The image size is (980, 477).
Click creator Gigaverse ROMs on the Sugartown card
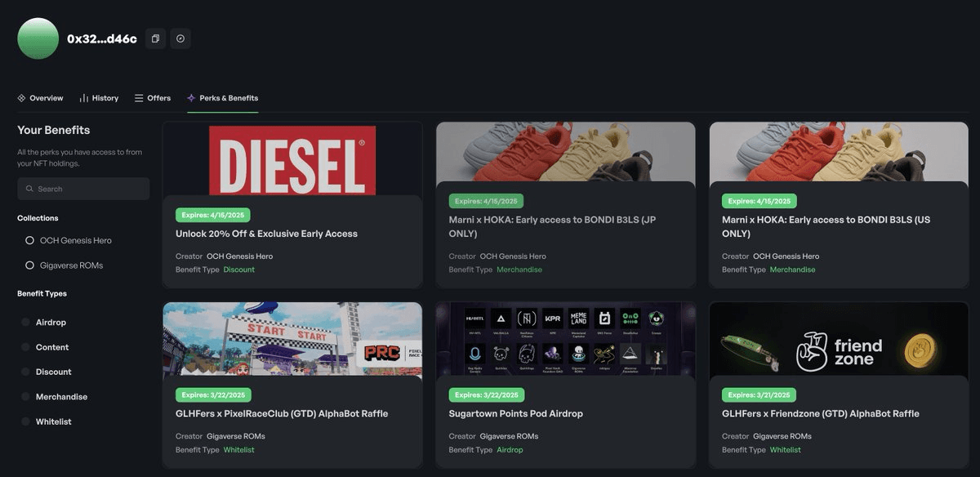point(510,436)
